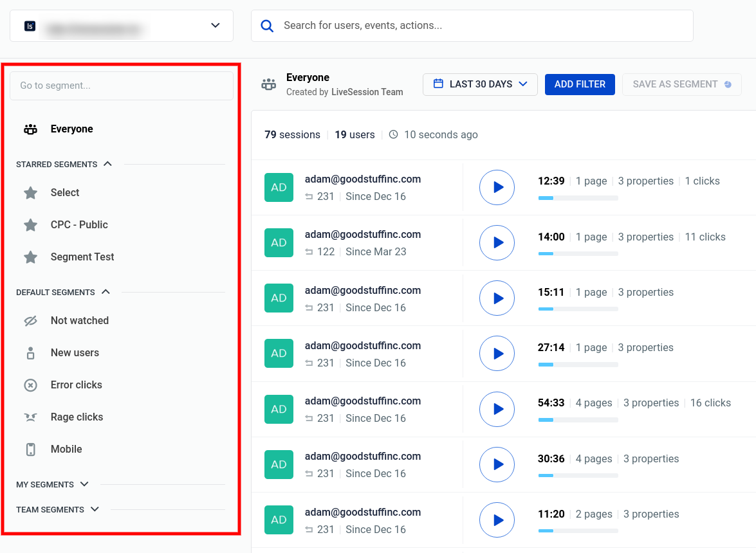Viewport: 756px width, 553px height.
Task: Click the '11 clicks' value in 14:00 row
Action: click(705, 237)
